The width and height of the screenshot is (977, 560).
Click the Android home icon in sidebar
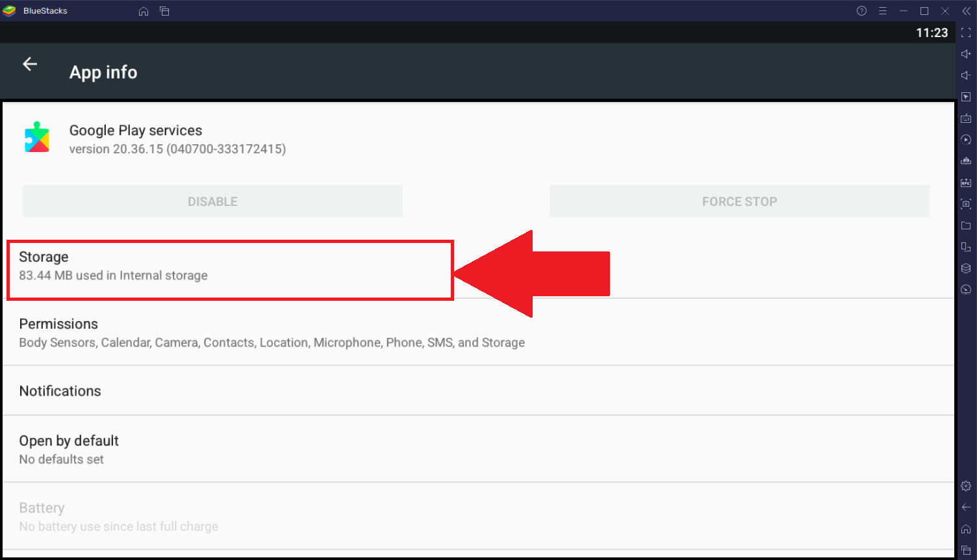point(966,529)
